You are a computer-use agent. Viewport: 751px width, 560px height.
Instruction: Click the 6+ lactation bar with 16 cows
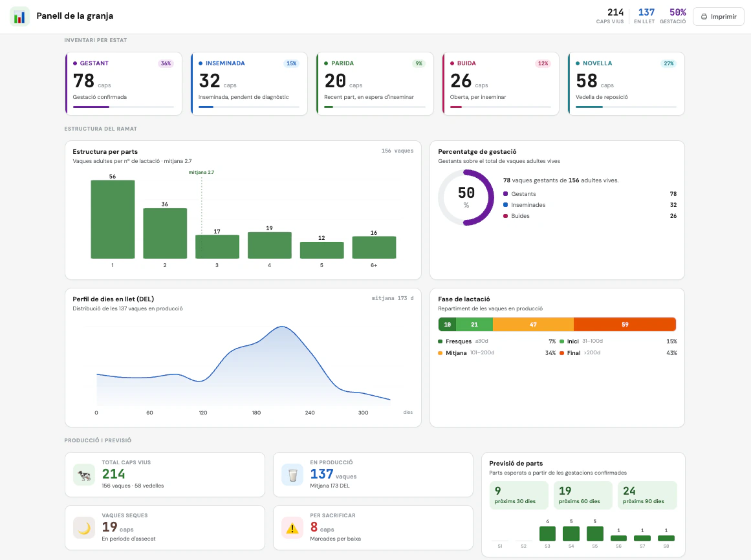374,248
